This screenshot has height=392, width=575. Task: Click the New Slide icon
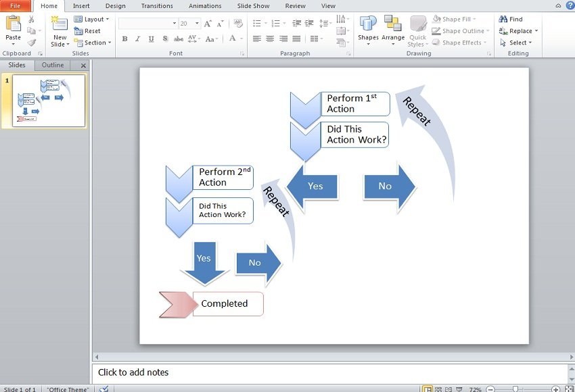(60, 24)
